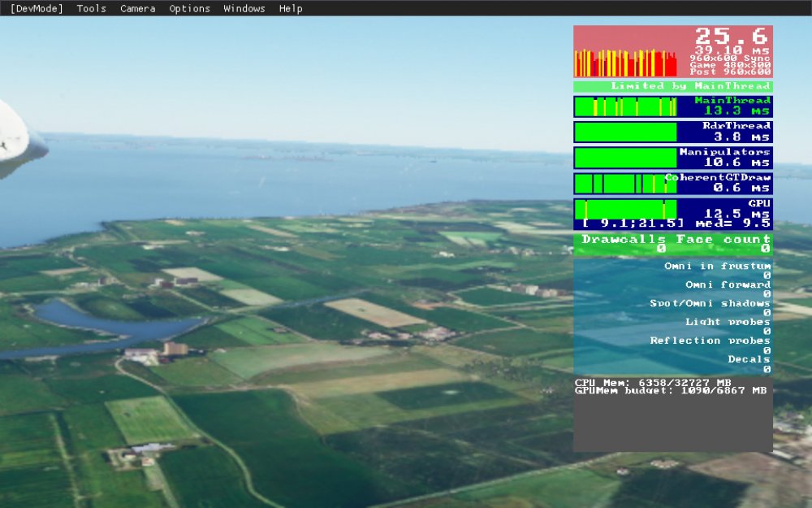Click the RdrThread performance bar
This screenshot has height=508, width=812.
pyautogui.click(x=625, y=130)
